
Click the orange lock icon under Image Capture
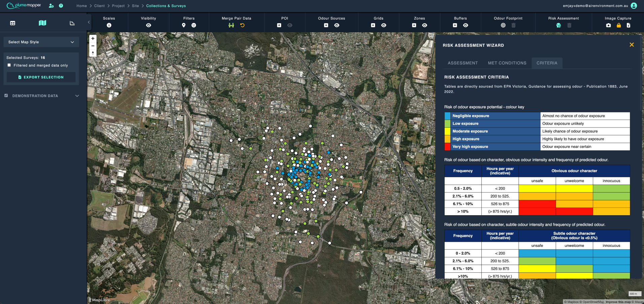(x=619, y=25)
